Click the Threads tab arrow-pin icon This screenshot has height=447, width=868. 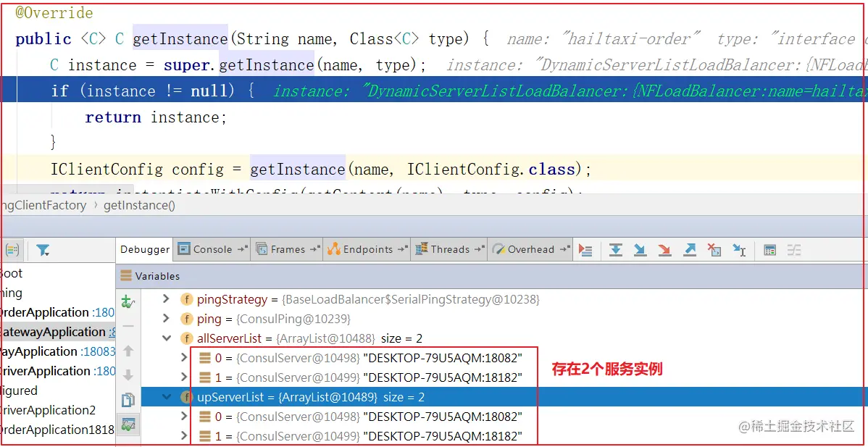click(x=480, y=249)
